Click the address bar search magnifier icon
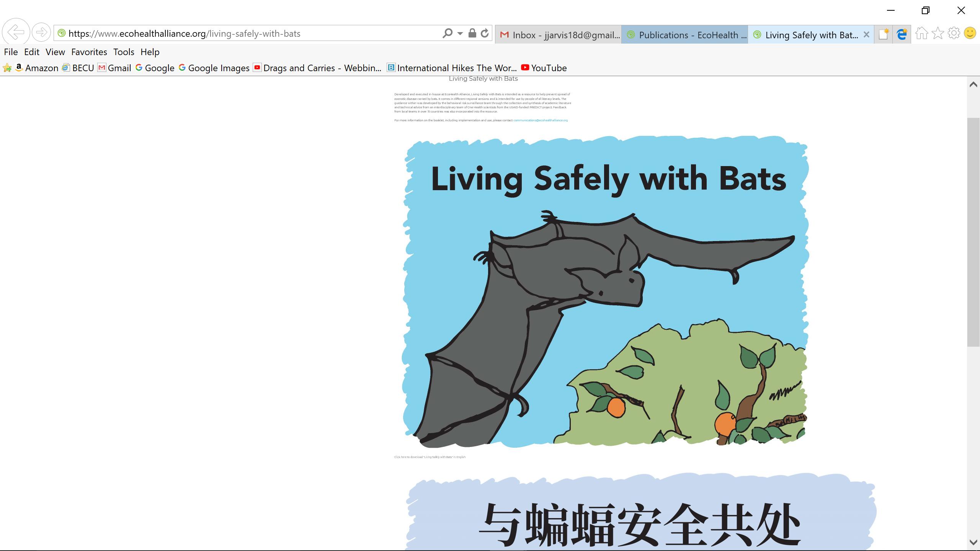 (x=447, y=33)
